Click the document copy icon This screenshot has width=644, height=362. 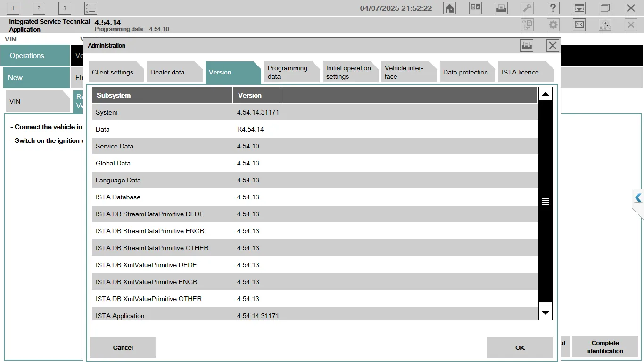[527, 25]
